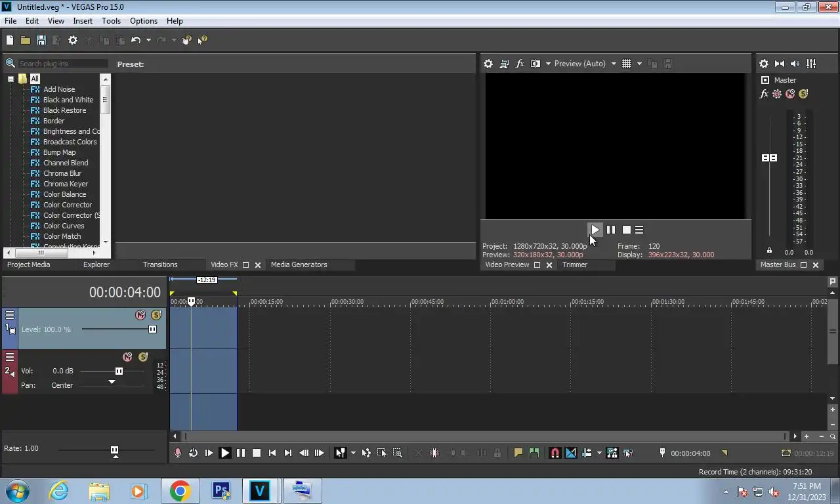The image size is (840, 504).
Task: Open Video Preview project properties gear
Action: pos(488,64)
